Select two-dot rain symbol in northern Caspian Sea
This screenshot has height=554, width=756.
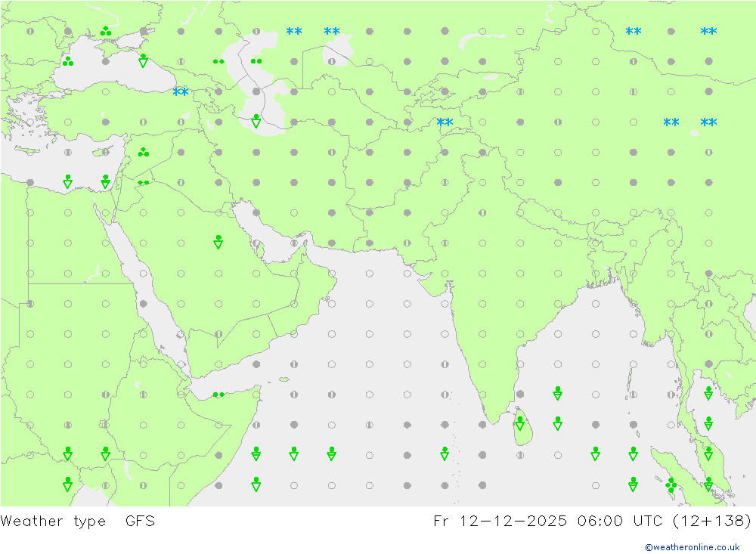256,61
